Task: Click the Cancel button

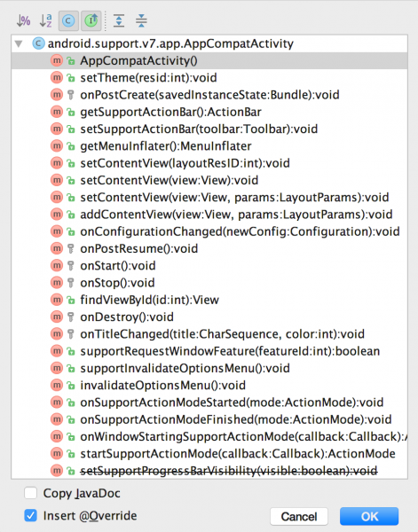Action: 299,516
